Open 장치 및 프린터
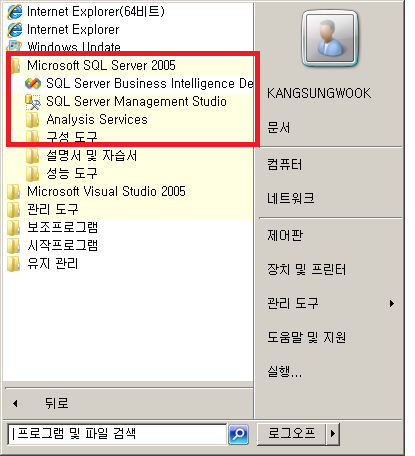Screen dimensions: 415x456 tap(331, 269)
